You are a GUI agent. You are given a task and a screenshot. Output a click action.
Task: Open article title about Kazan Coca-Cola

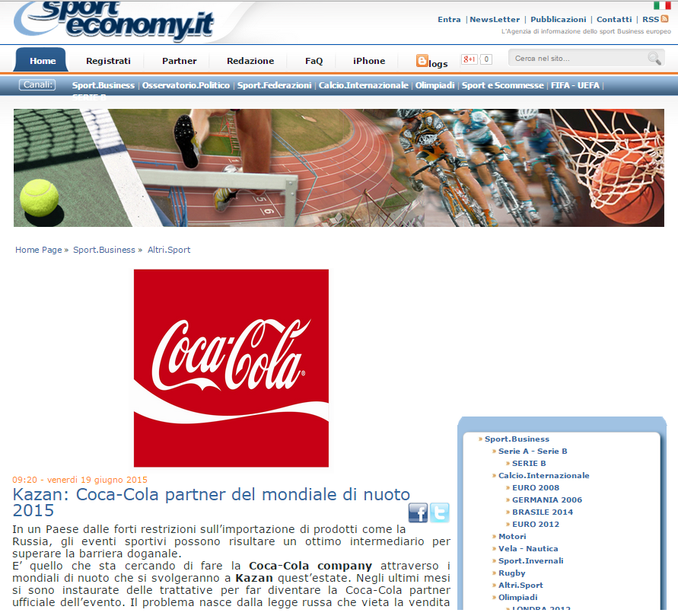[211, 503]
